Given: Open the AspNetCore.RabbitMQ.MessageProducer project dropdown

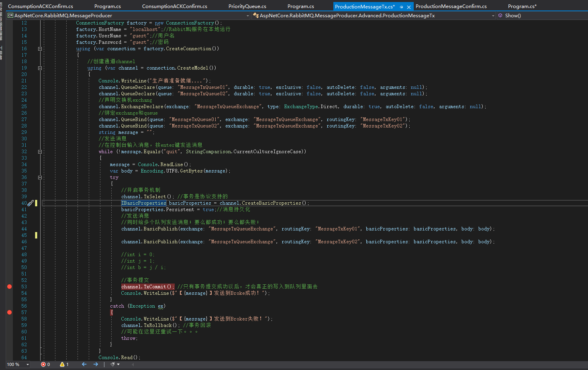Looking at the screenshot, I should pos(247,15).
